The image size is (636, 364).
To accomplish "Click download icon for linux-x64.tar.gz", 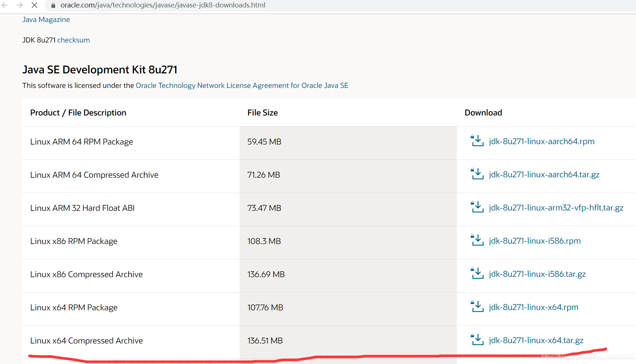I will [477, 340].
